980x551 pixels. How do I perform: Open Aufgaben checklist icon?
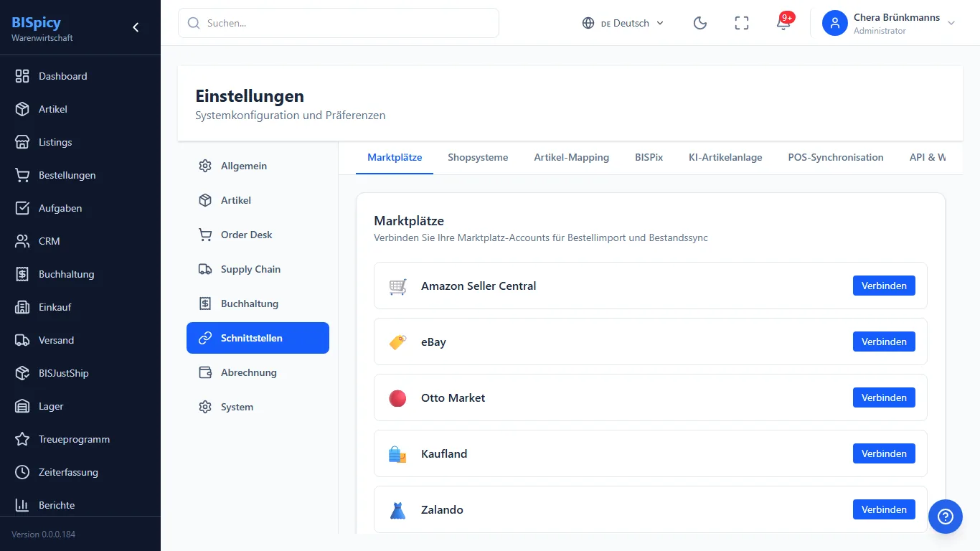pyautogui.click(x=22, y=208)
